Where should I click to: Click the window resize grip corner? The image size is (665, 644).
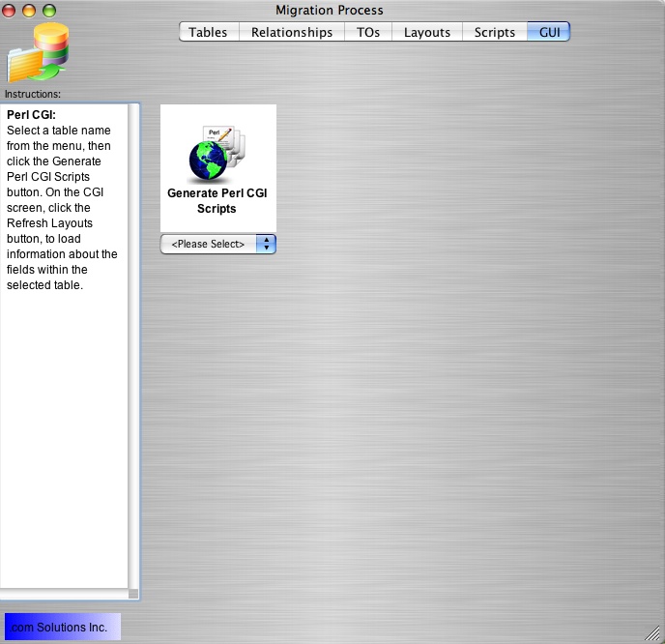(x=654, y=633)
